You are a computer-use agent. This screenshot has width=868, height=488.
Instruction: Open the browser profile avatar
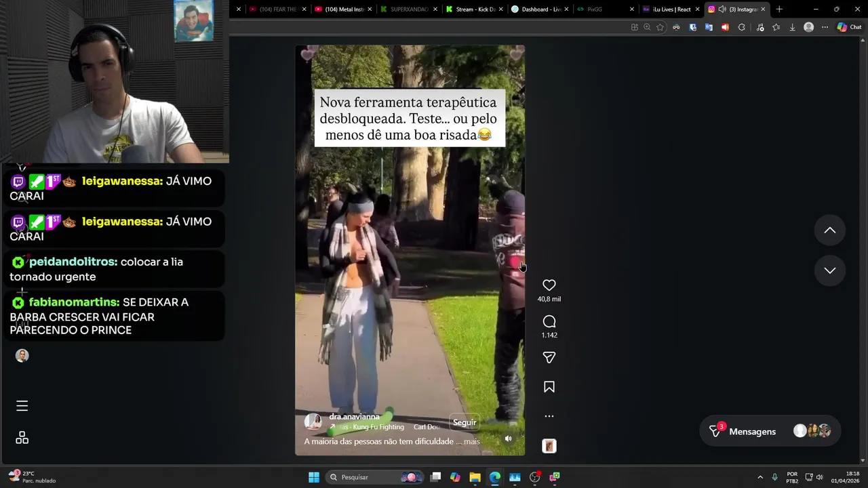[808, 27]
